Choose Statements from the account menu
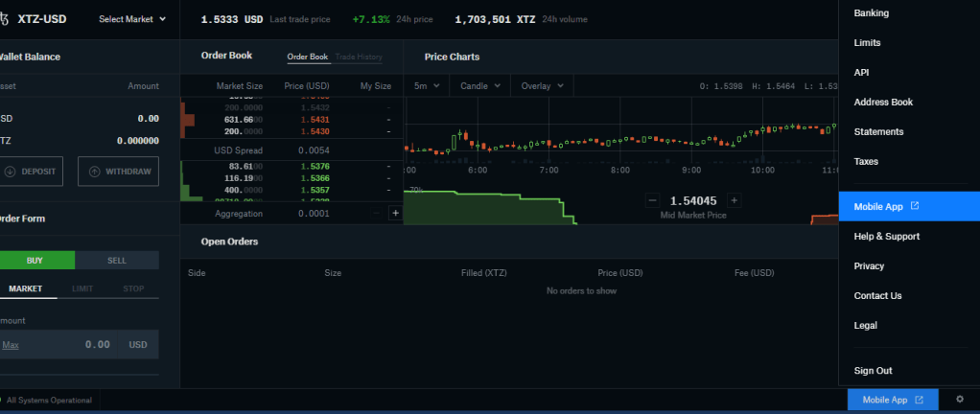This screenshot has width=980, height=414. 878,131
